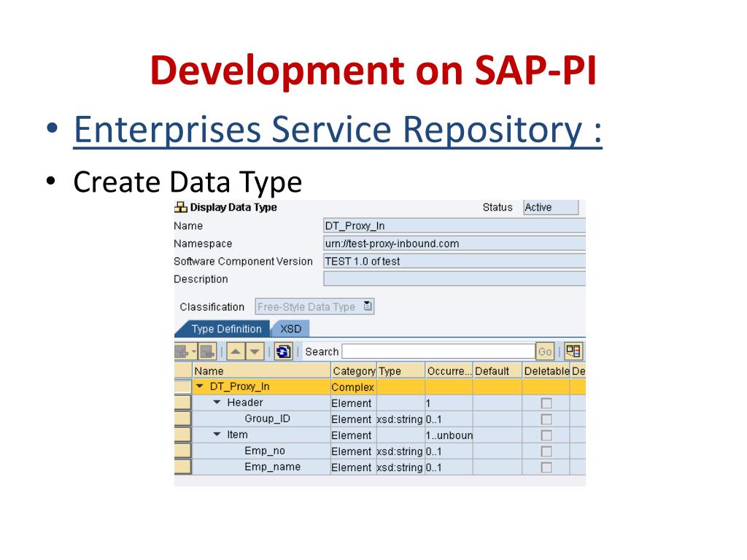Screen dimensions: 747x560
Task: Click the Complex category cell
Action: tap(353, 387)
